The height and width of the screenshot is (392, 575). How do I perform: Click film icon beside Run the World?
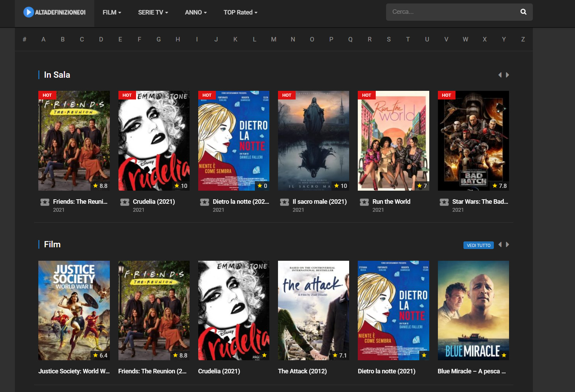[x=364, y=202]
